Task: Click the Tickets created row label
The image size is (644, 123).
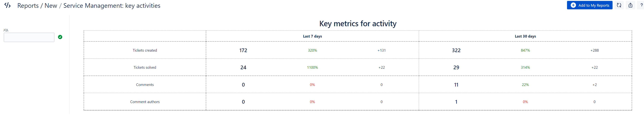Action: 145,50
